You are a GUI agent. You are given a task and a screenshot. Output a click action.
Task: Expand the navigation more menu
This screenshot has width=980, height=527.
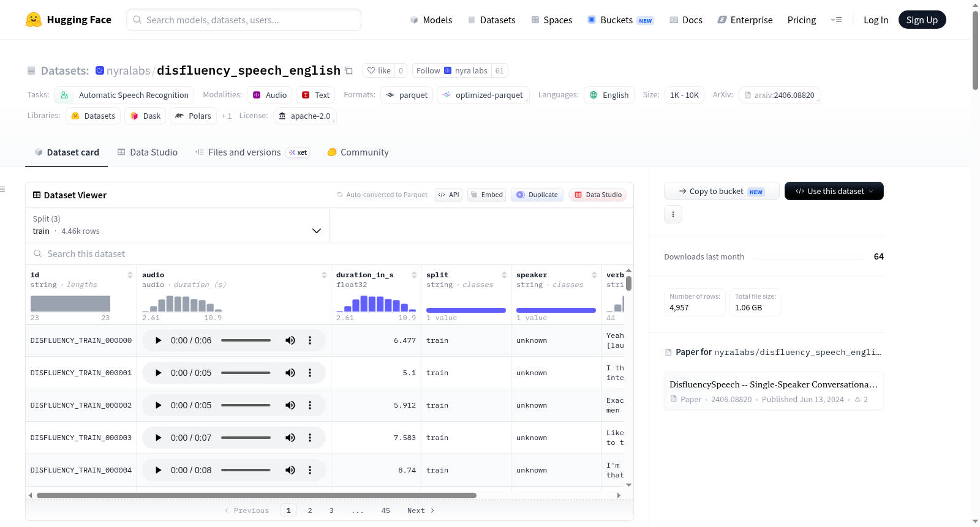836,20
